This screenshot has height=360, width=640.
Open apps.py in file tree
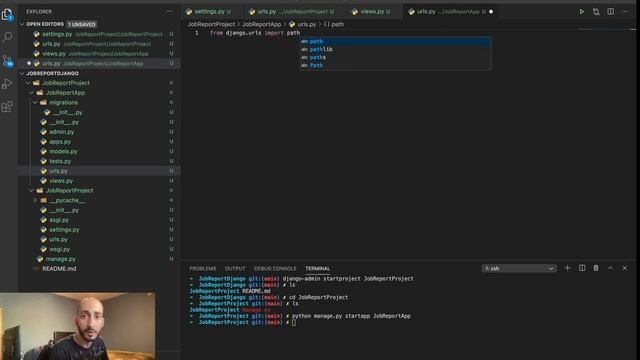pos(99,142)
